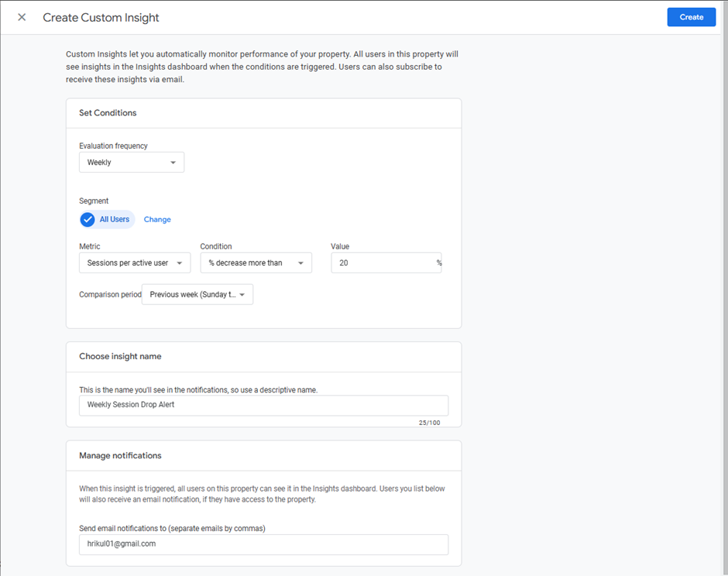Click the Set Conditions section header
Image resolution: width=728 pixels, height=576 pixels.
[108, 113]
